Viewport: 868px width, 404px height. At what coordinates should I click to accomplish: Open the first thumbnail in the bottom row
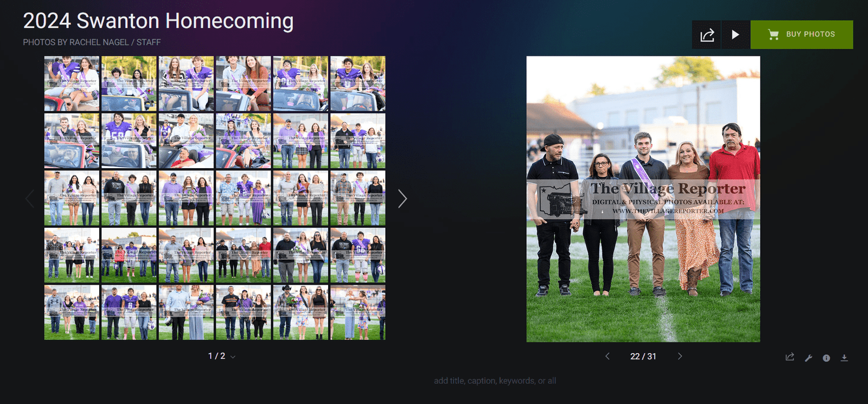point(72,312)
